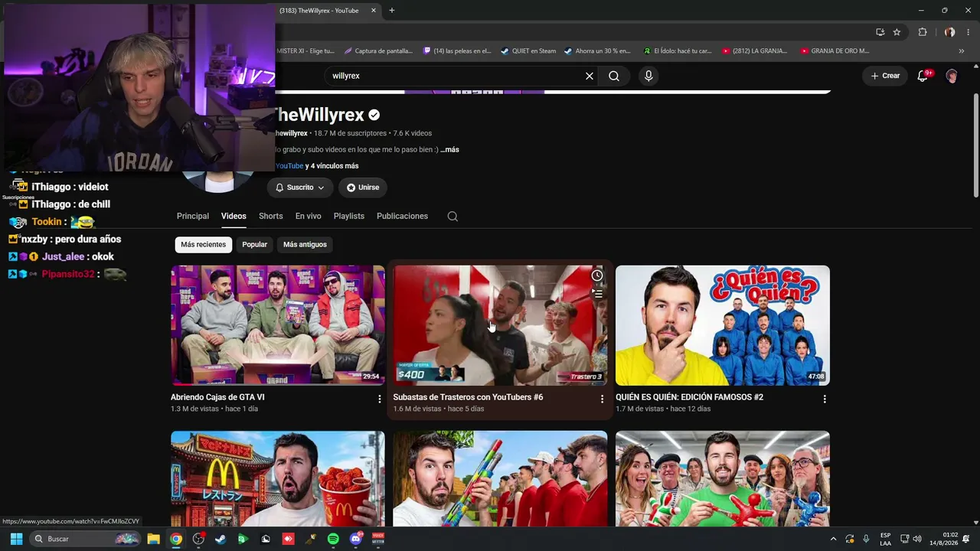The image size is (980, 551).
Task: Open File Explorer from the taskbar
Action: tap(153, 539)
